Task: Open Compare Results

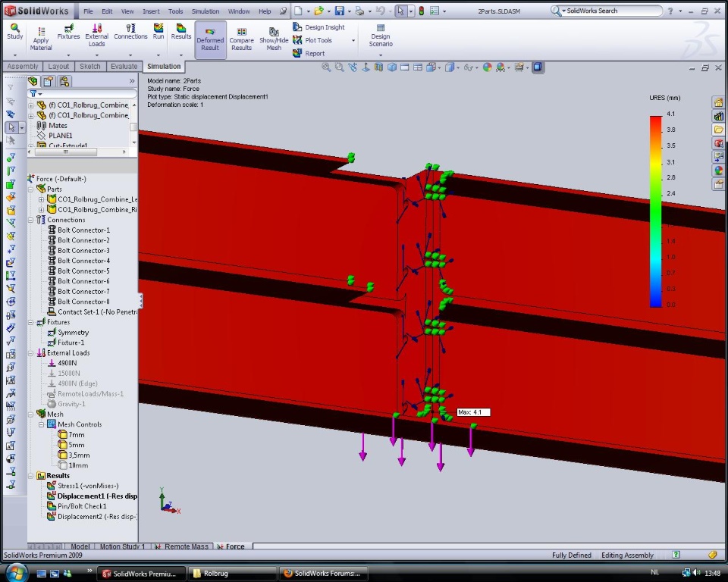Action: point(241,39)
